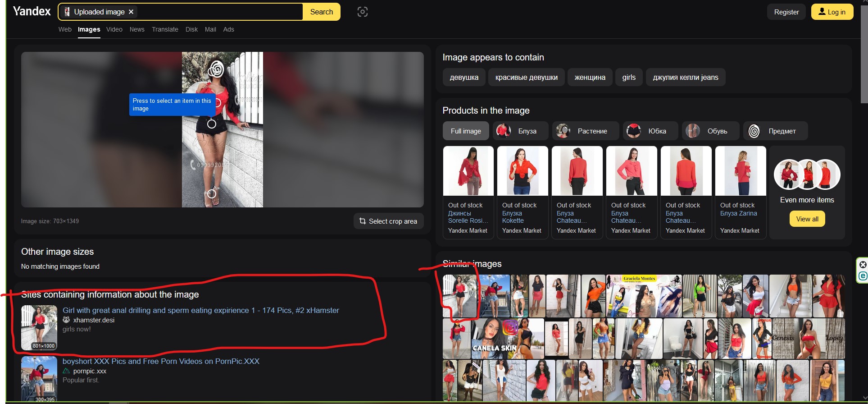Switch to the Video tab
The height and width of the screenshot is (404, 868).
pos(114,29)
